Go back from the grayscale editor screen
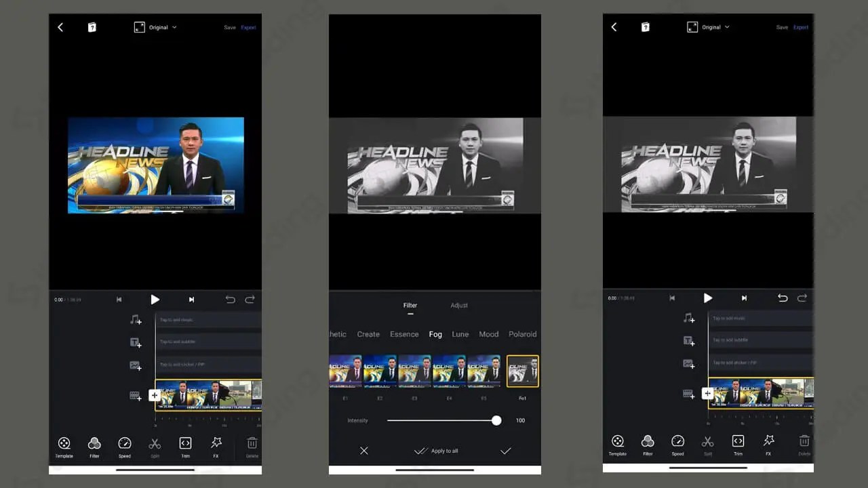This screenshot has height=488, width=868. click(614, 27)
